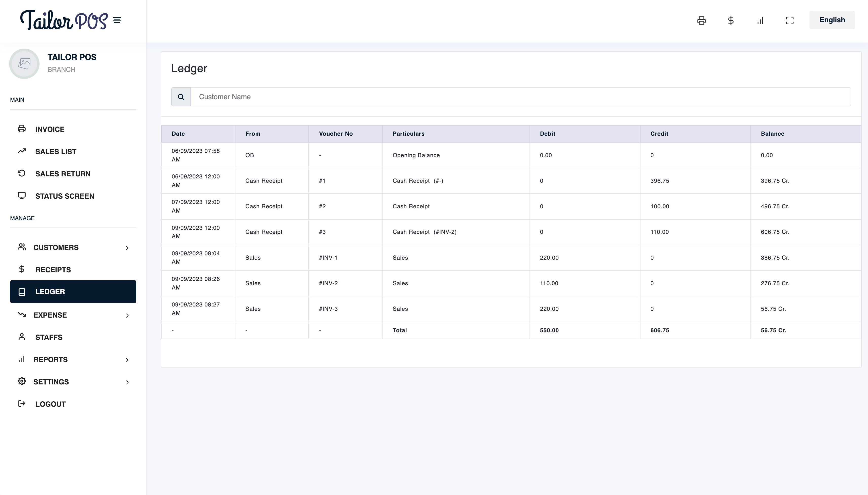The width and height of the screenshot is (868, 495).
Task: Go to Sales List page
Action: click(55, 152)
